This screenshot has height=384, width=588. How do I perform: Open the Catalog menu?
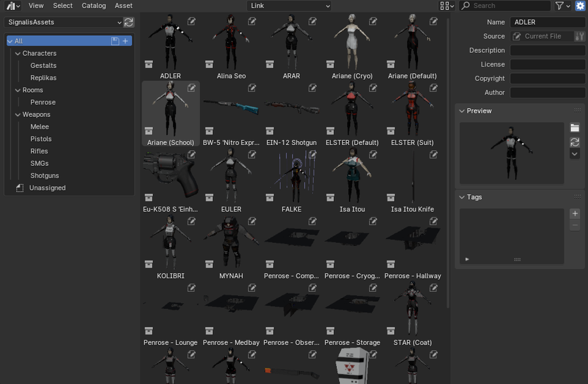point(93,6)
